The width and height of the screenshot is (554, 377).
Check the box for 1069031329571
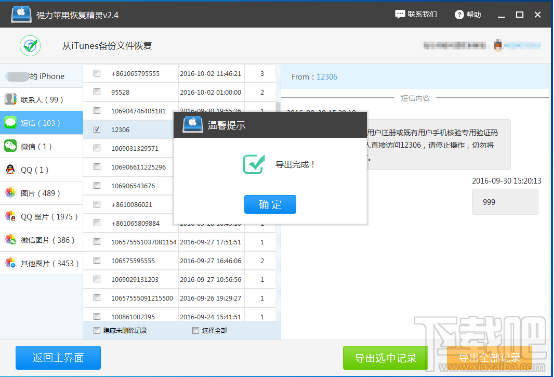coord(96,148)
